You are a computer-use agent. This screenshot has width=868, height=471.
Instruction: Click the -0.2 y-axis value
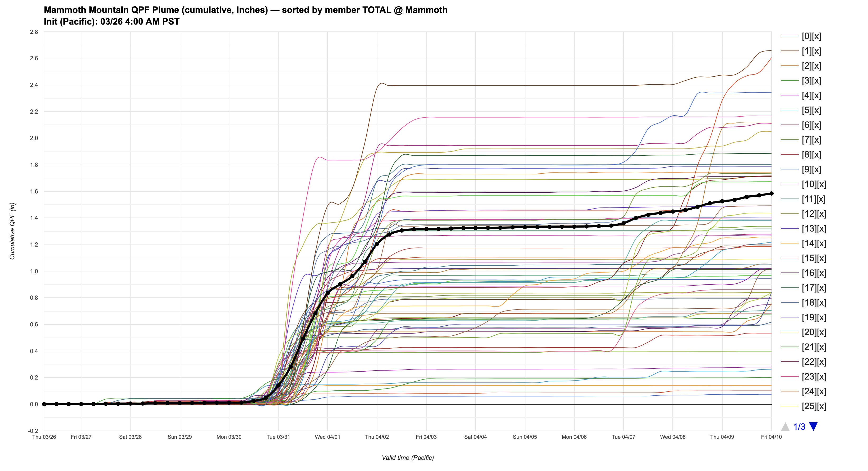coord(33,431)
